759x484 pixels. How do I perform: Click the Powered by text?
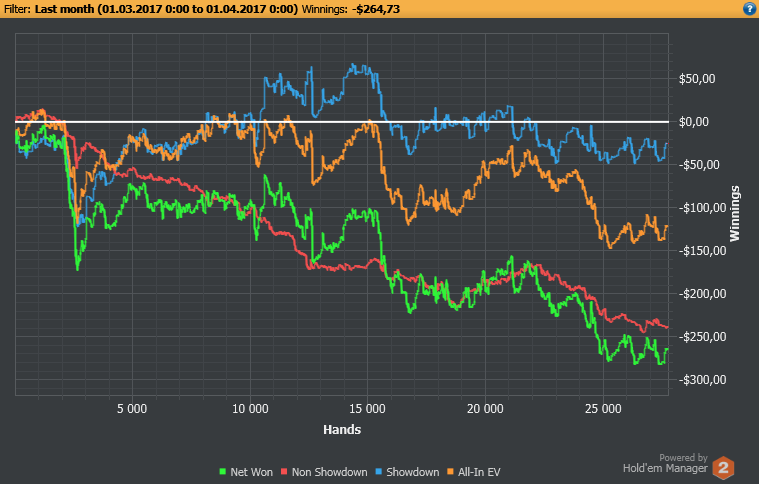[683, 458]
